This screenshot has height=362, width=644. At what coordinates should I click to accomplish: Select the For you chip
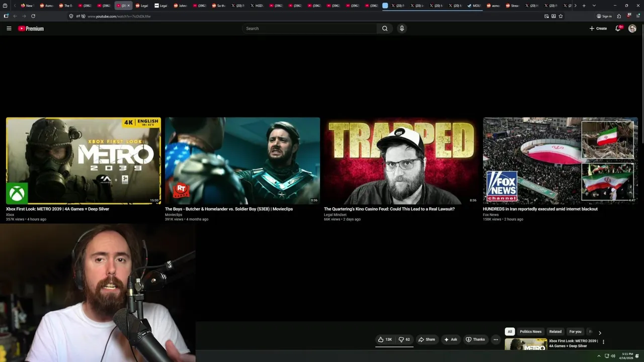575,332
